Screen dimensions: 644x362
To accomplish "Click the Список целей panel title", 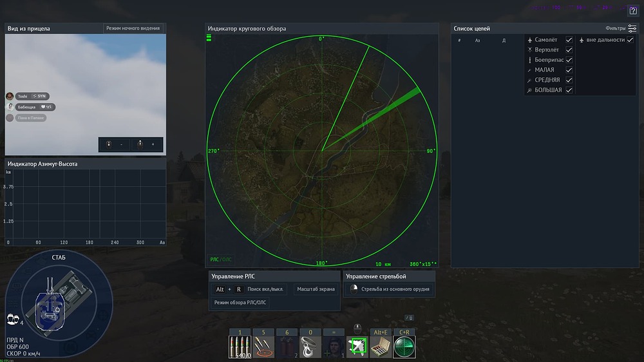I will [471, 28].
